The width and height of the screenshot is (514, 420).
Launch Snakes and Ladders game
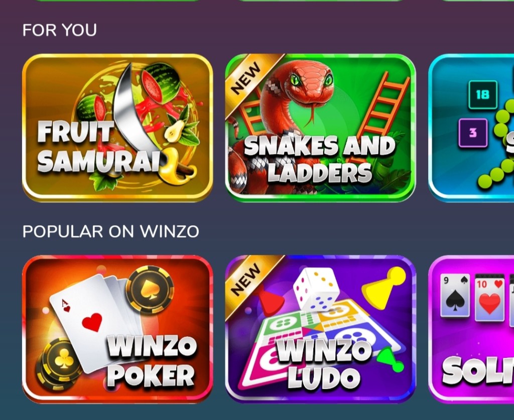(x=321, y=128)
